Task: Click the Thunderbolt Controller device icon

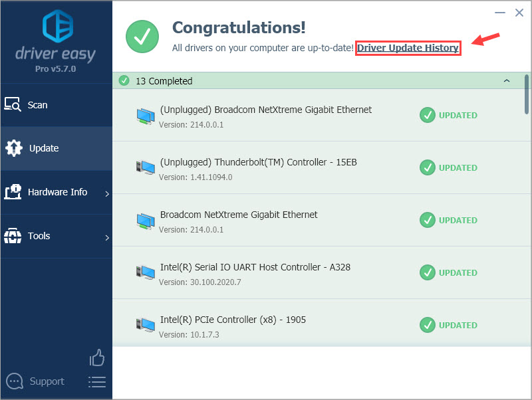Action: (x=146, y=167)
